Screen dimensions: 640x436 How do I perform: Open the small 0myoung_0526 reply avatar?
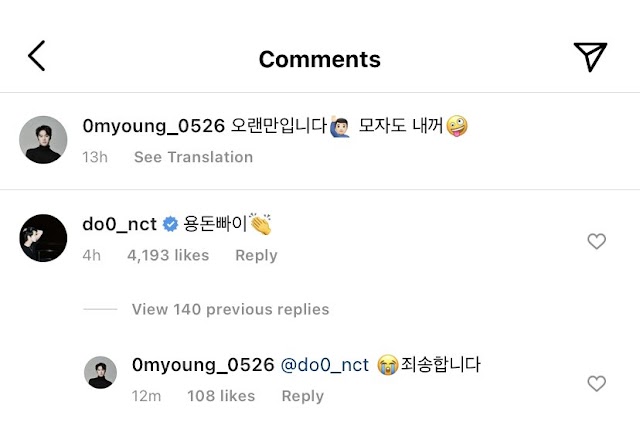coord(100,372)
